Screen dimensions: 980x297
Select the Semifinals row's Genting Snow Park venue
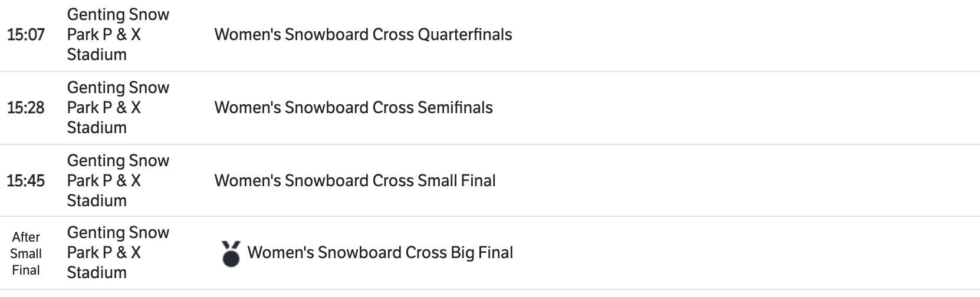[118, 108]
